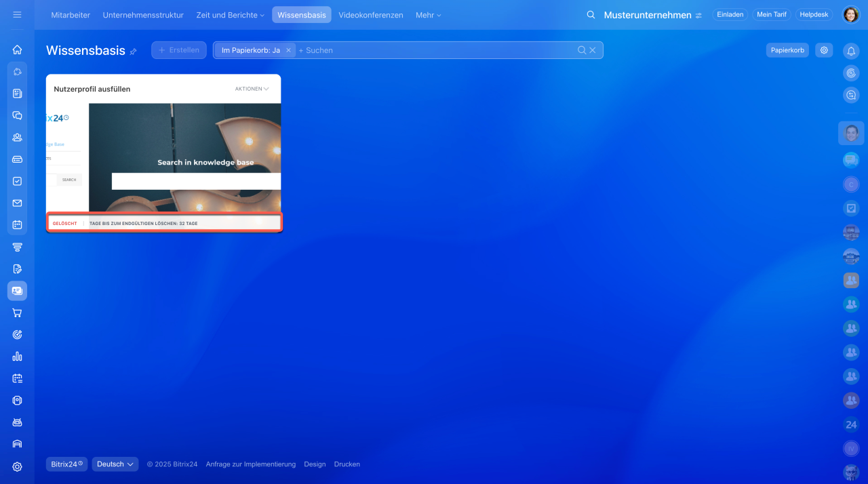
Task: Open the chat bubbles icon in left sidebar
Action: pos(17,115)
